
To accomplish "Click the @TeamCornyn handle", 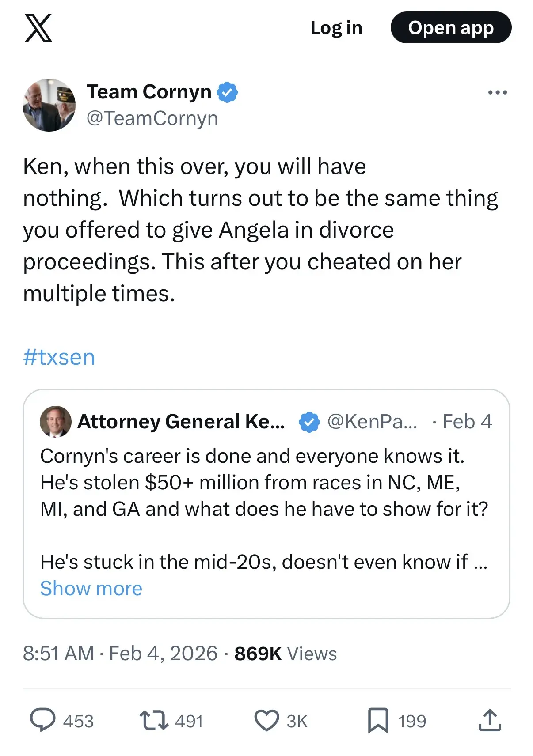I will coord(152,118).
